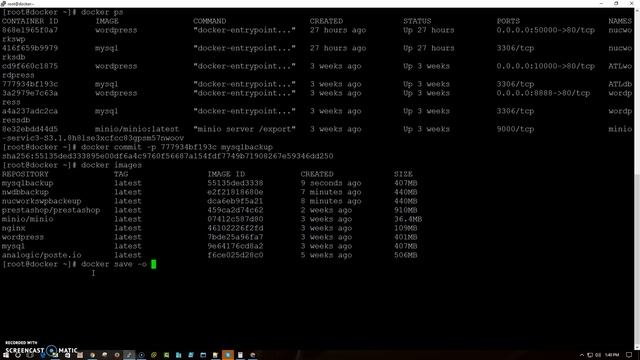Viewport: 640px width, 360px height.
Task: Click the network icon in system tray
Action: 590,355
